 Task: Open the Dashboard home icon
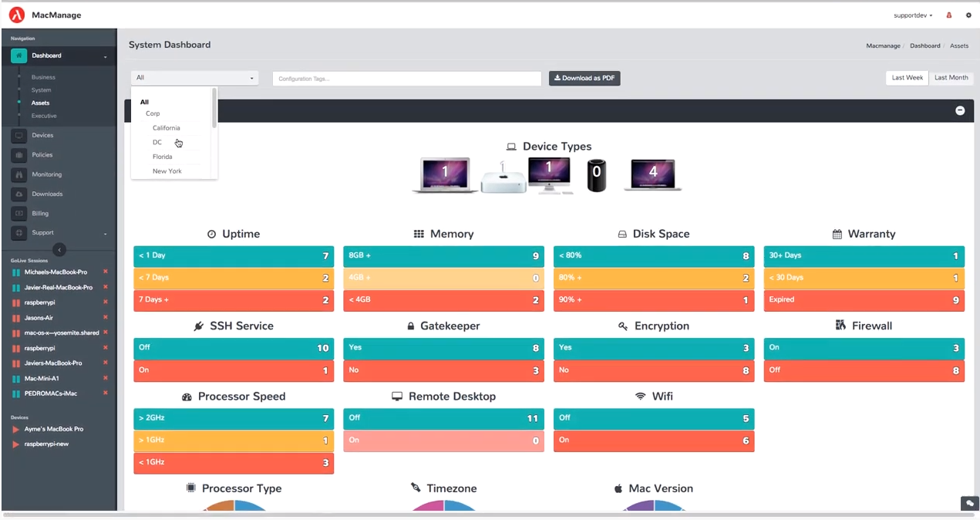click(x=19, y=56)
